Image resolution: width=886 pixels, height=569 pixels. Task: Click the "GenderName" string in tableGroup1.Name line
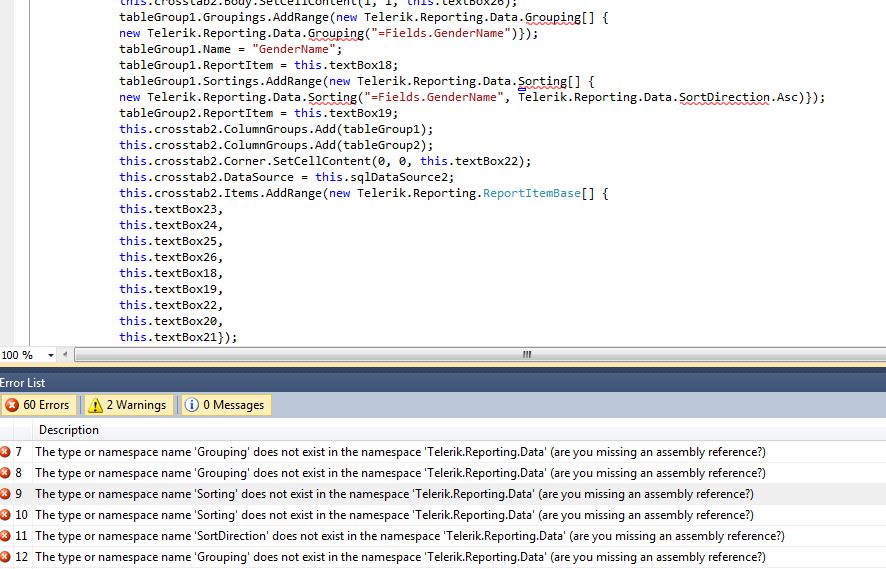point(294,49)
